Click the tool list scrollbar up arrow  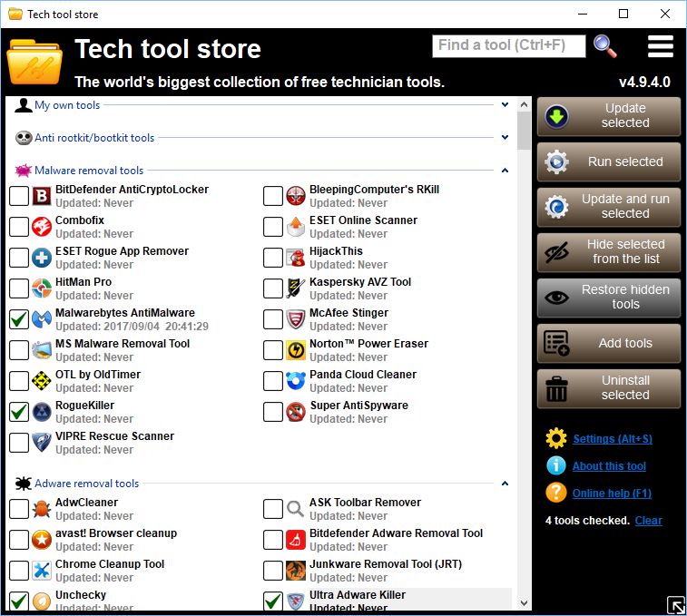[524, 104]
